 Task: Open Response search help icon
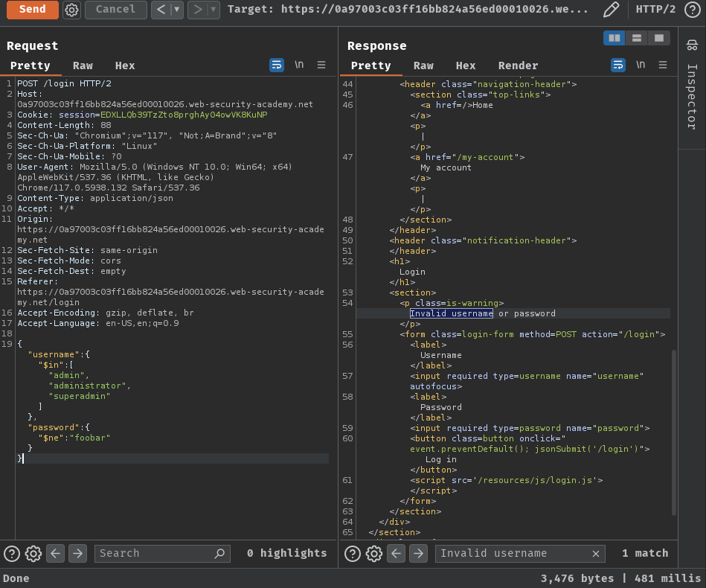(353, 553)
